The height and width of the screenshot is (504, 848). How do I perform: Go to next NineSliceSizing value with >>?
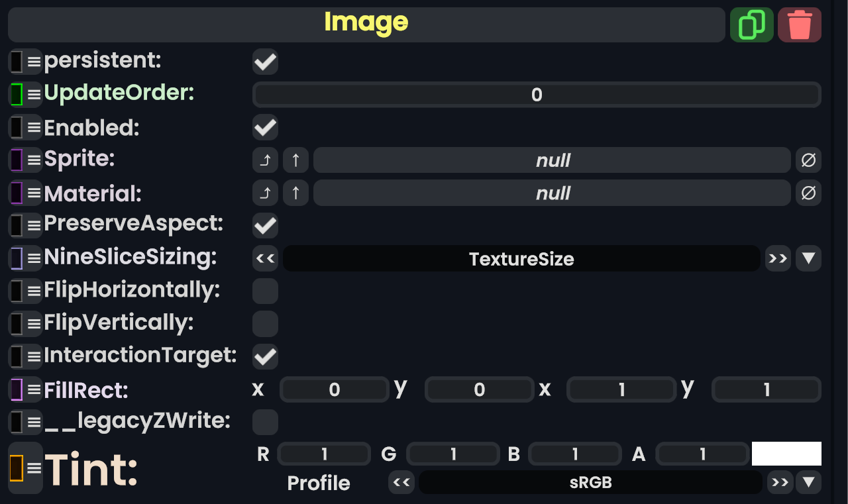(x=778, y=258)
